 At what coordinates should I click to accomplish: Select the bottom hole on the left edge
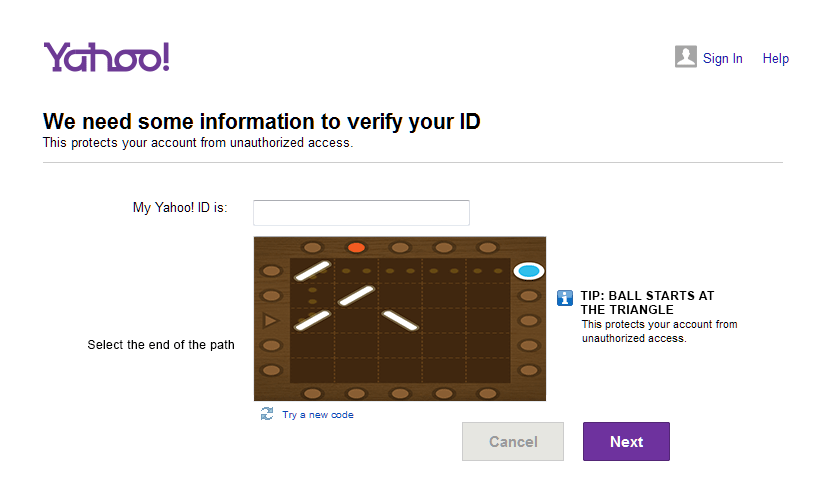pos(270,370)
